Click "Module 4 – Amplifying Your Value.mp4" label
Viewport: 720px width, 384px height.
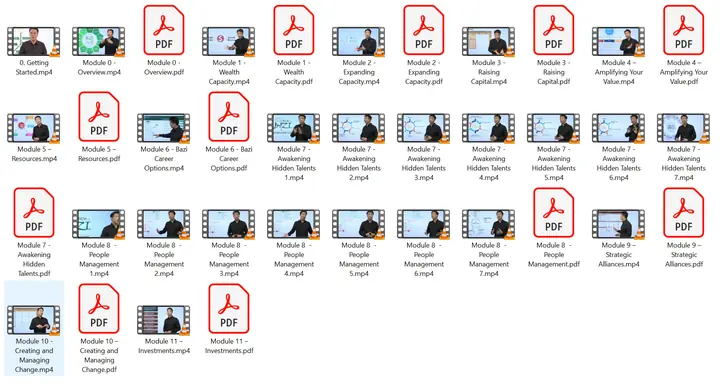619,72
